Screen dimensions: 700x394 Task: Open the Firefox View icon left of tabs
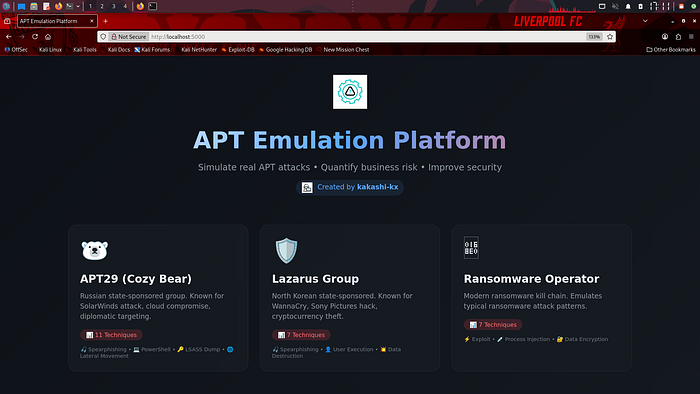click(7, 21)
